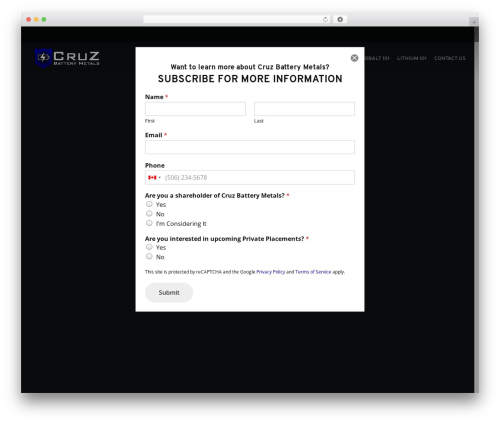Click the page vertical scrollbar
The image size is (500, 423).
(x=476, y=209)
